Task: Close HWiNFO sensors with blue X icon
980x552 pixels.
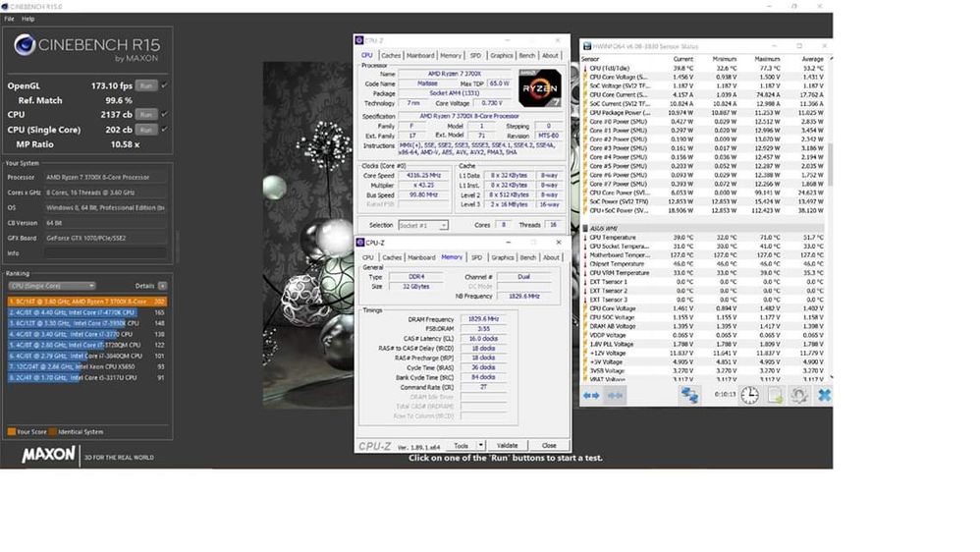Action: [x=825, y=395]
